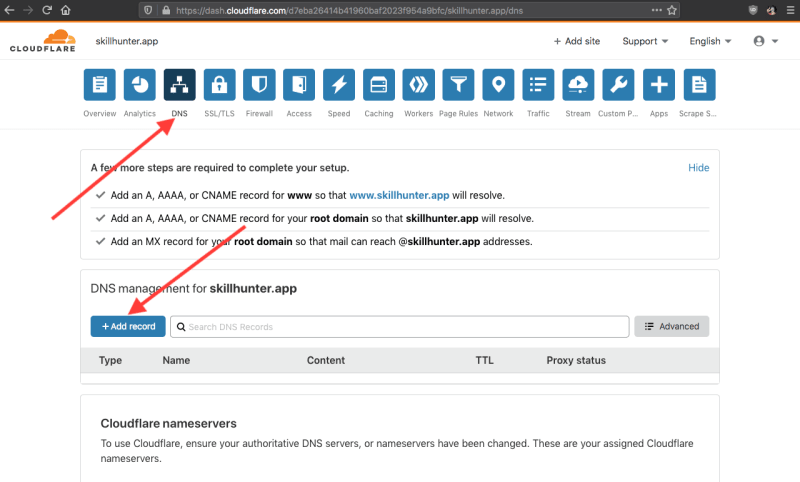Screen dimensions: 800x482
Task: Expand the Support dropdown
Action: point(645,41)
